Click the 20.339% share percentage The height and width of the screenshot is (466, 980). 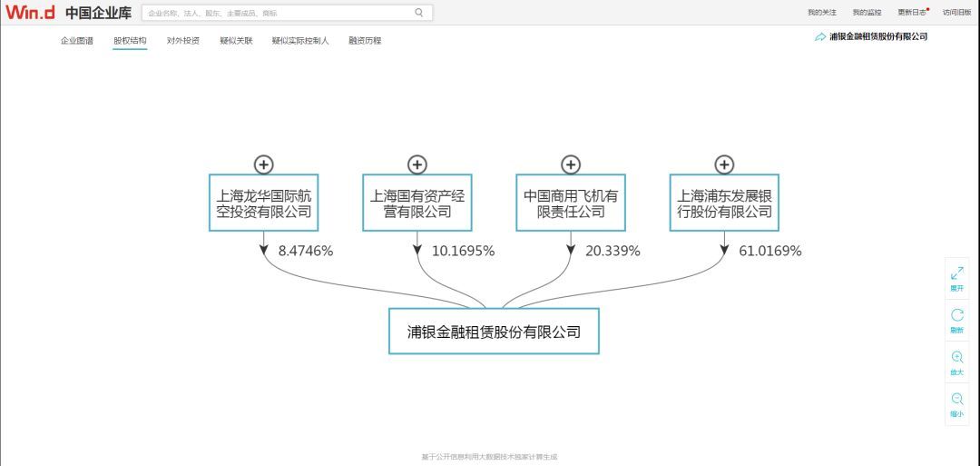(612, 252)
